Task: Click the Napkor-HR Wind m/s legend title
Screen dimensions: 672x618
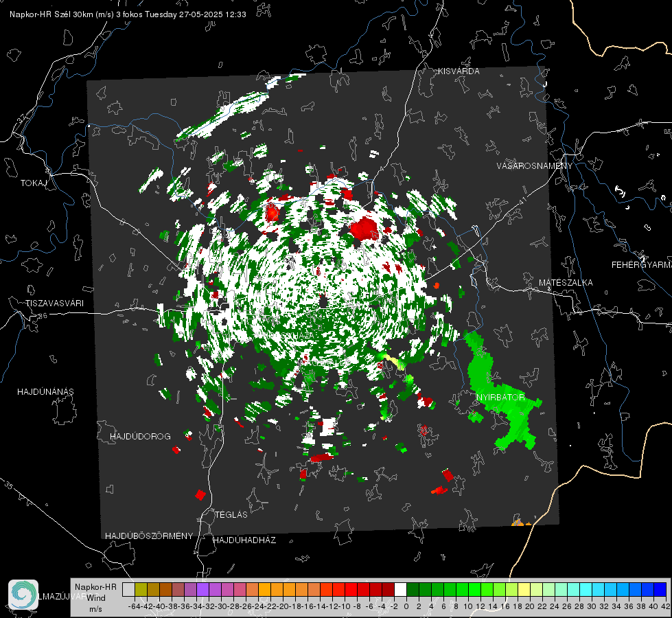Action: (x=95, y=597)
